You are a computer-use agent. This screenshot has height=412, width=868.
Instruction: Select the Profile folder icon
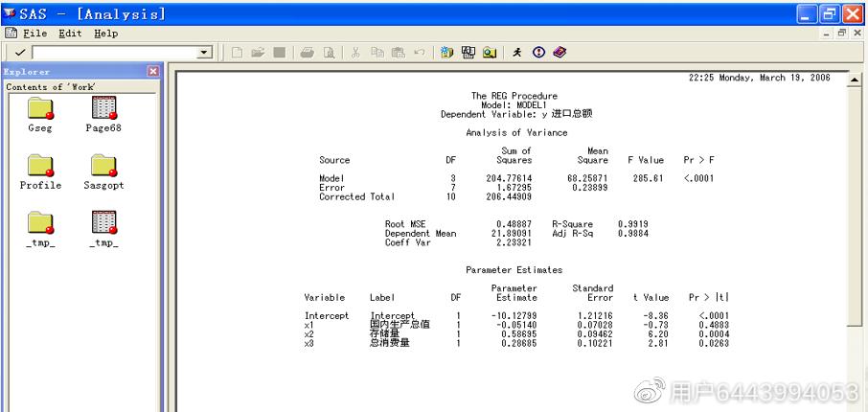click(x=40, y=166)
